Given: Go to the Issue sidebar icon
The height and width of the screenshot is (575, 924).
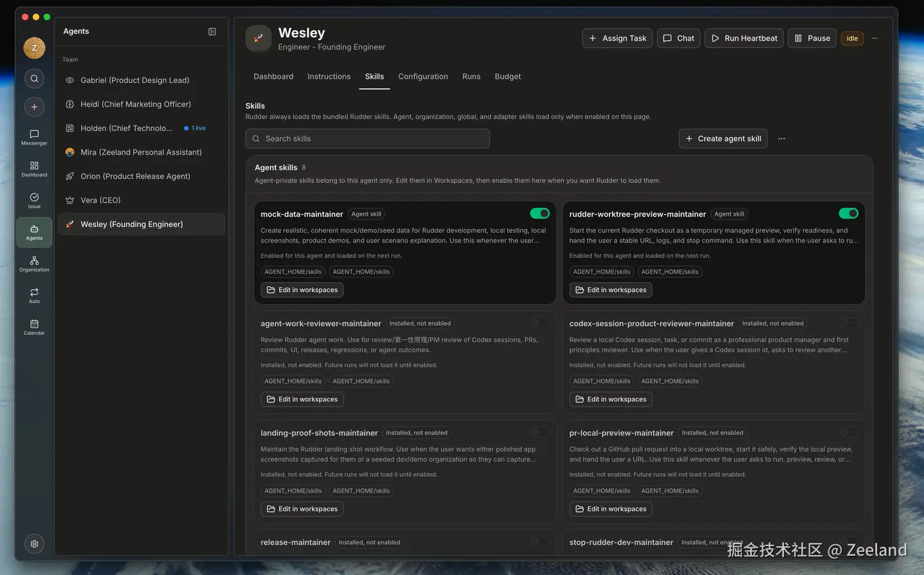Looking at the screenshot, I should point(34,201).
